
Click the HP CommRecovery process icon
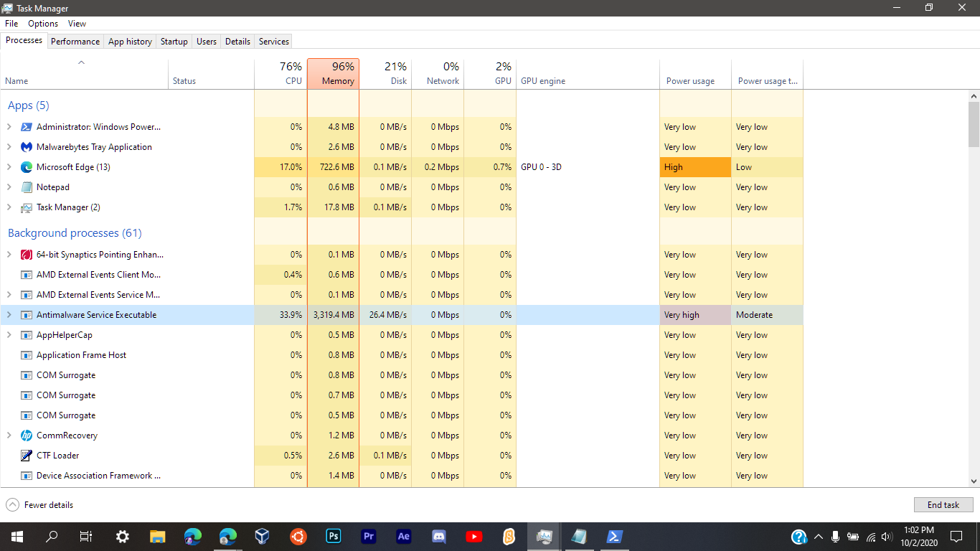tap(27, 435)
